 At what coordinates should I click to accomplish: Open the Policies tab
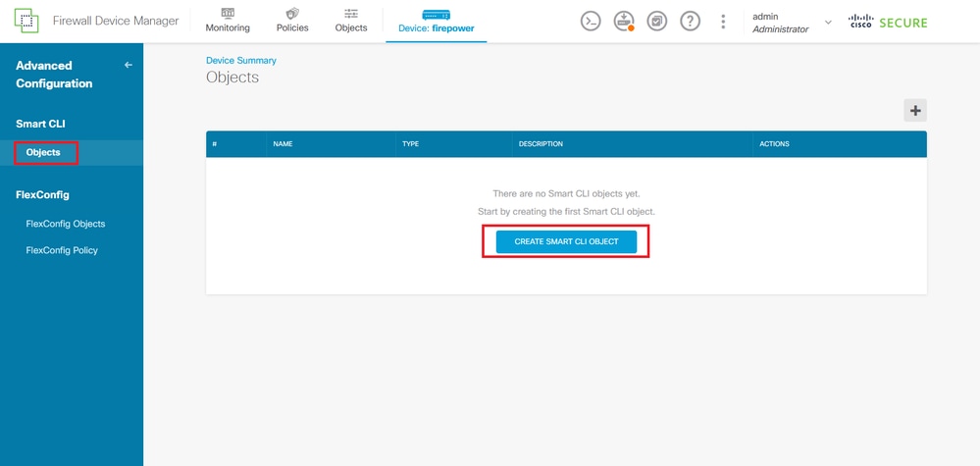[x=292, y=22]
